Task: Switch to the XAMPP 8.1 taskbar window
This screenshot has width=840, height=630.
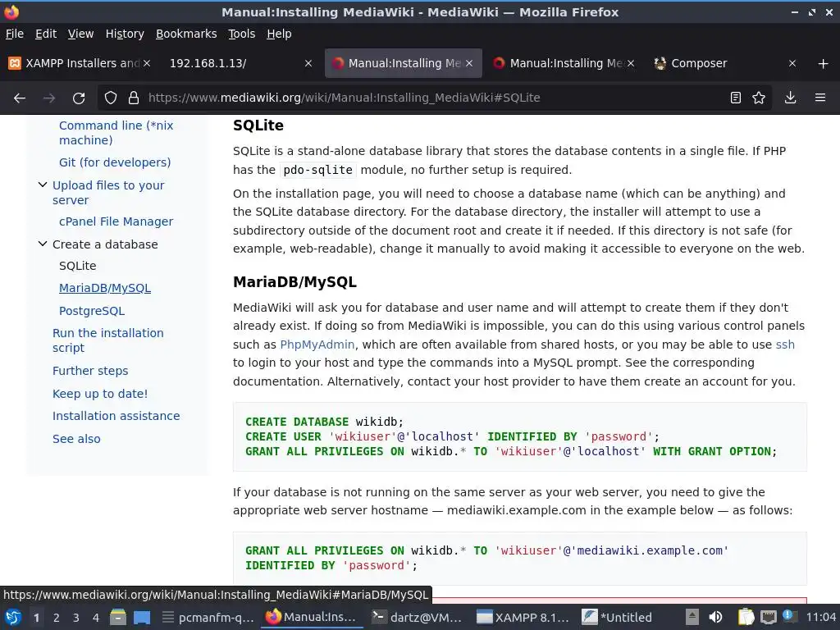Action: tap(523, 617)
